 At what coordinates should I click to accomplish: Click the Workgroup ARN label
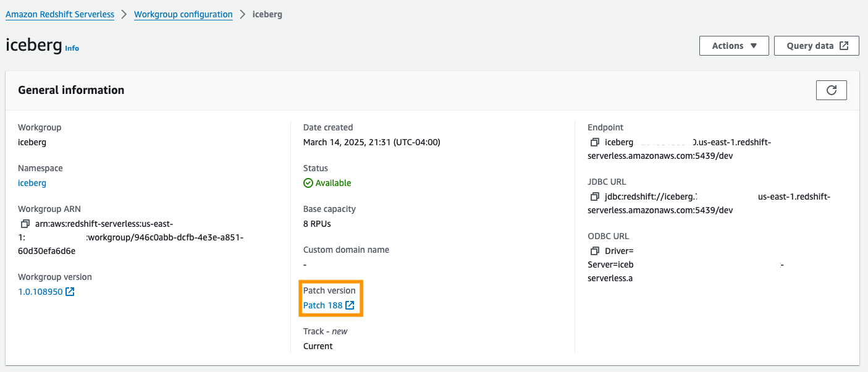(x=49, y=209)
